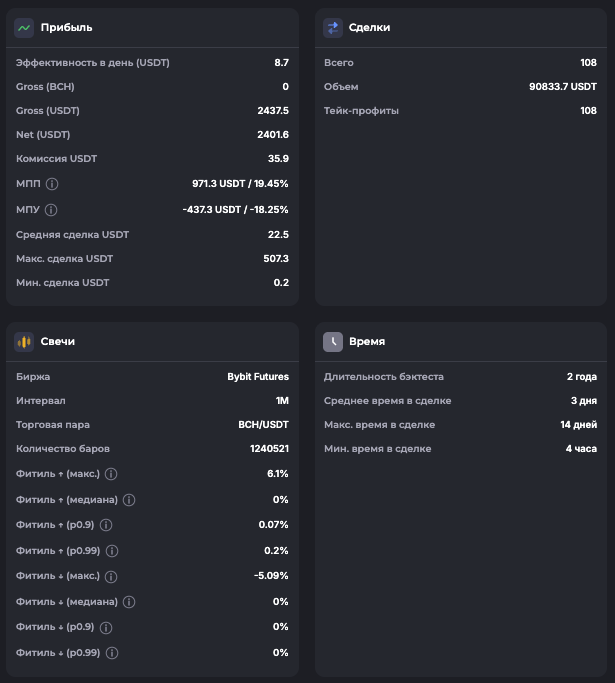Open the info icon next to МПП
Image resolution: width=615 pixels, height=683 pixels.
(x=52, y=184)
